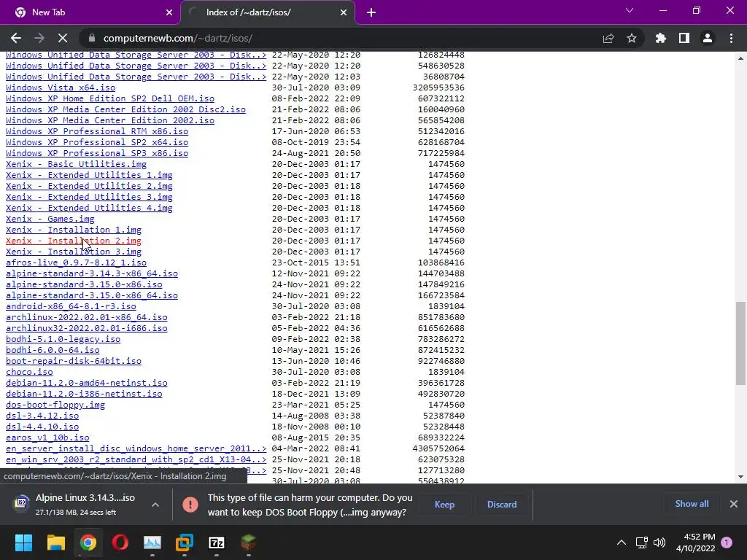The height and width of the screenshot is (560, 747).
Task: Download dsl-4.4.10.iso
Action: click(x=42, y=427)
